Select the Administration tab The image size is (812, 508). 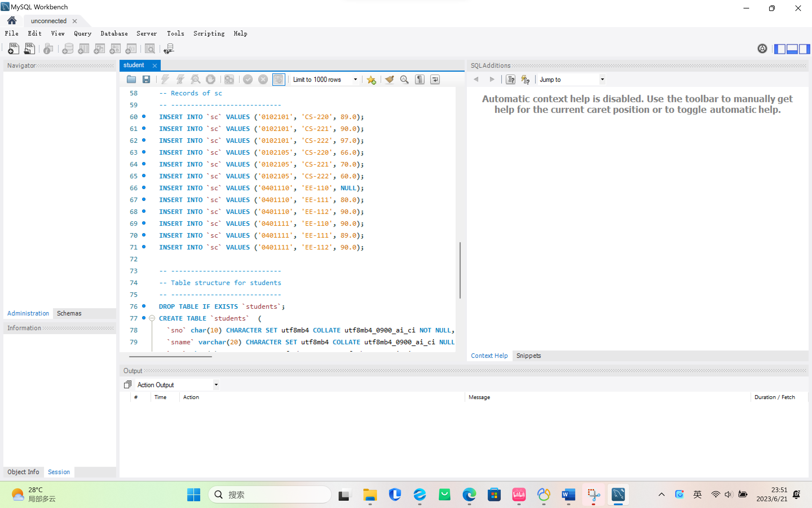pyautogui.click(x=28, y=313)
